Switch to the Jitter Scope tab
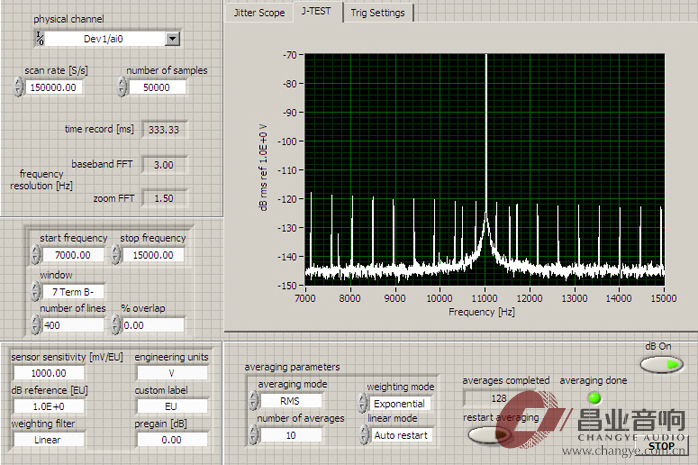Viewport: 698px width, 465px height. pyautogui.click(x=259, y=12)
